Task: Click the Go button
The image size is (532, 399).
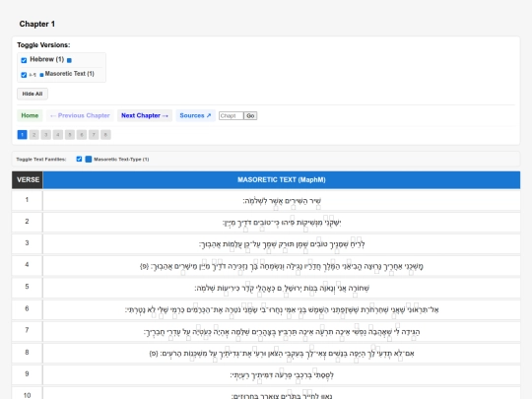Action: [250, 115]
